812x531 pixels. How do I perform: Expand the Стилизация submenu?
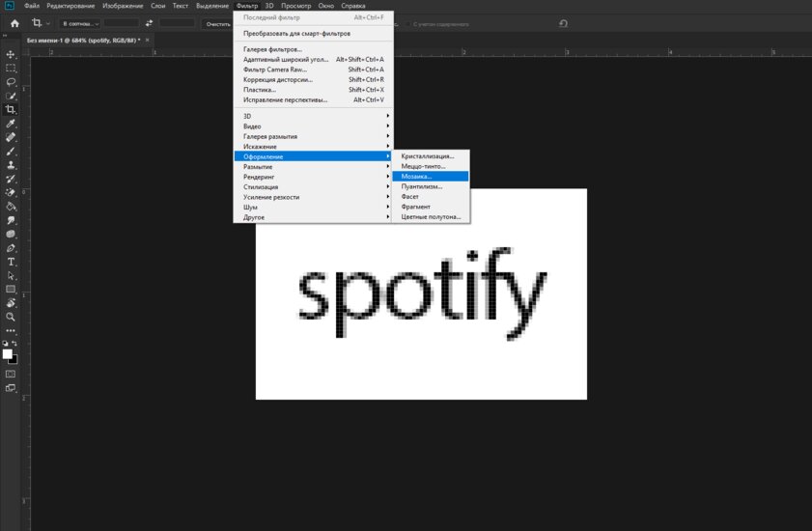313,187
